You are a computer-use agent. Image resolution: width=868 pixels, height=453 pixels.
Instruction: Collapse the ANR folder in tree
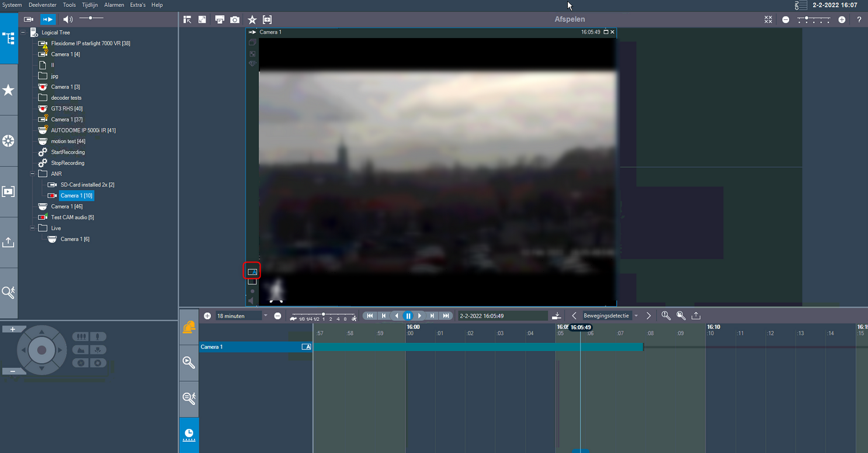coord(33,174)
